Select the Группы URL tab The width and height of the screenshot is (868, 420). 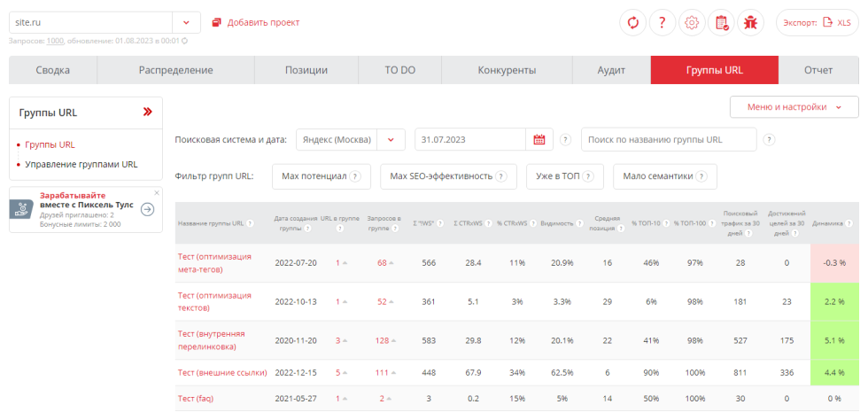click(715, 70)
